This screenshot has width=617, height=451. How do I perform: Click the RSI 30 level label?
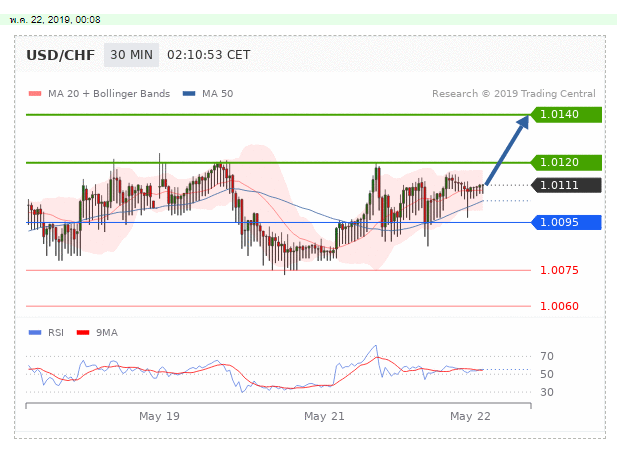(x=547, y=392)
